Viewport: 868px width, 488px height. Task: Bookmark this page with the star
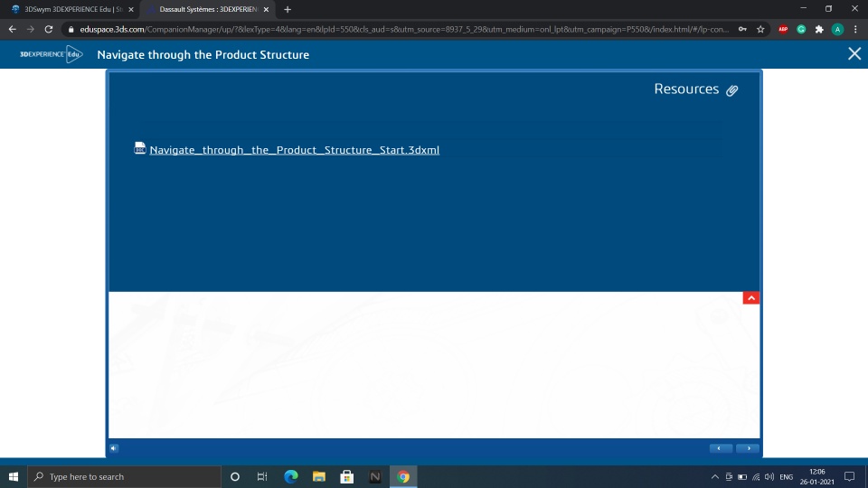click(760, 29)
